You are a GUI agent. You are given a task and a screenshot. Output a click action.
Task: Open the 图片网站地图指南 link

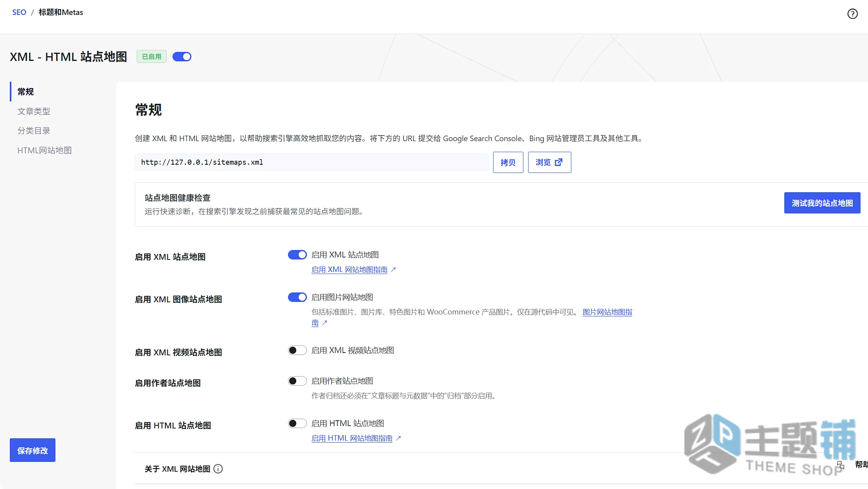coord(607,312)
